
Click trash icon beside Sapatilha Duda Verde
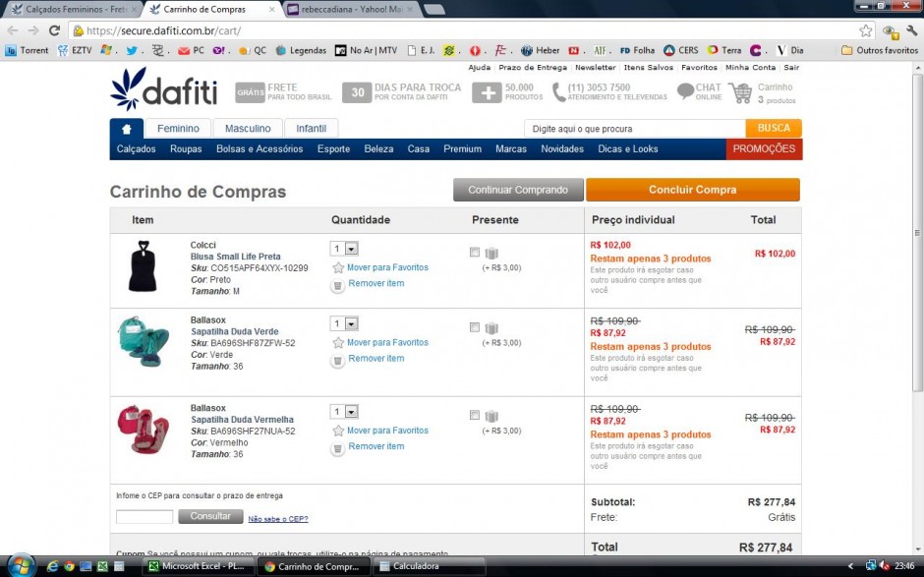338,360
